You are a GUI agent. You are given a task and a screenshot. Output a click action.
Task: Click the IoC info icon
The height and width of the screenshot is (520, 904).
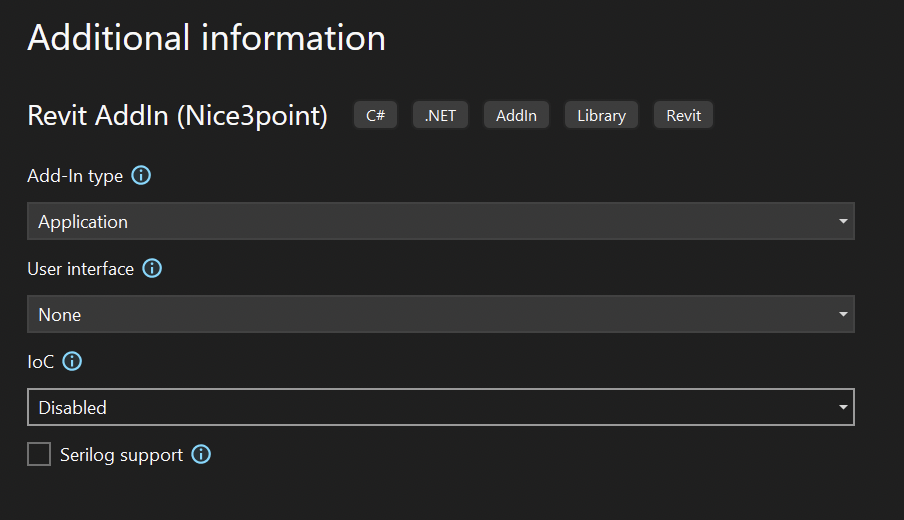(73, 362)
